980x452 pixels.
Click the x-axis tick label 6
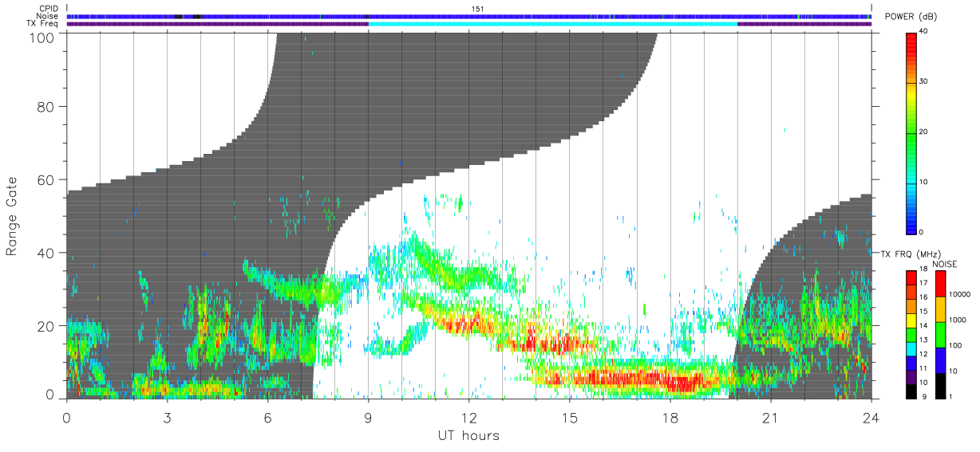pyautogui.click(x=267, y=417)
